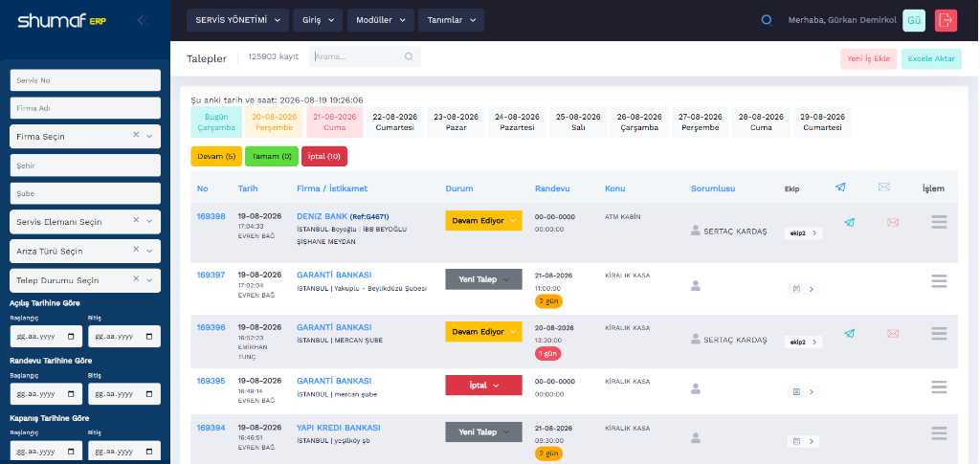Viewport: 980px width, 464px height.
Task: Click the red logout icon
Action: [946, 20]
